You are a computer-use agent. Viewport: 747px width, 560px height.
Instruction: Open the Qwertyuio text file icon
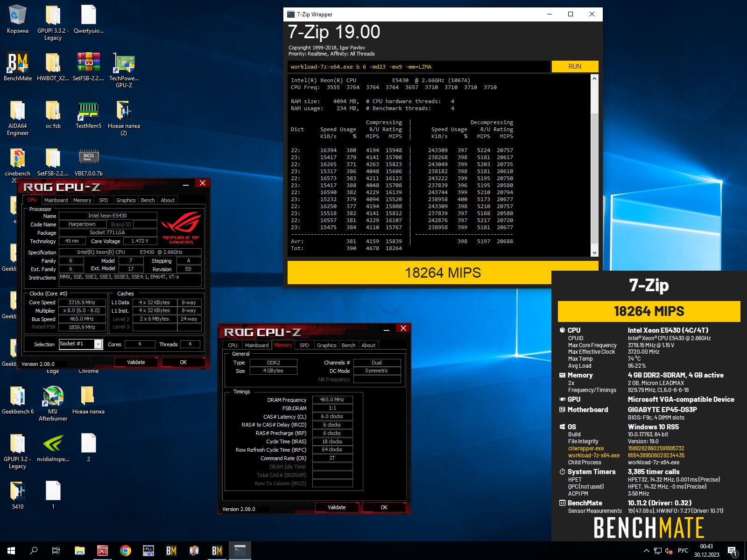click(88, 20)
